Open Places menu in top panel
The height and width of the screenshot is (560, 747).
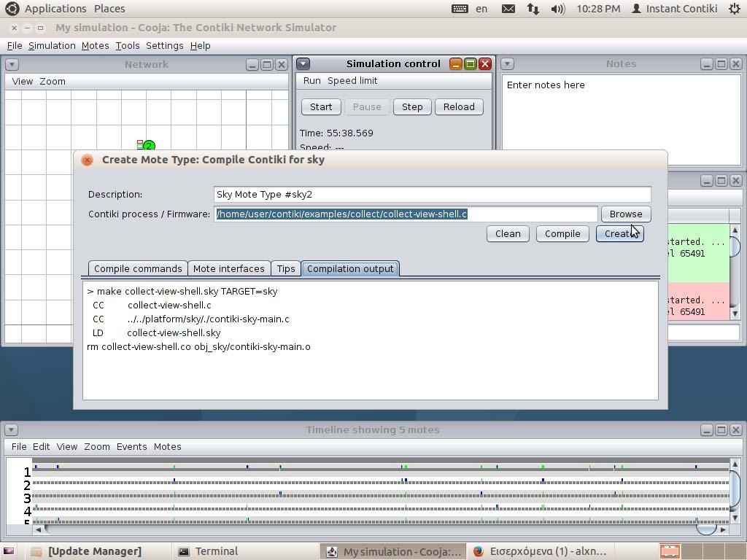pos(109,9)
